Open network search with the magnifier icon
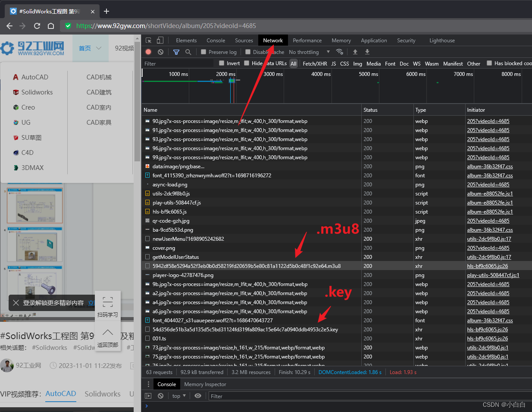 click(x=188, y=52)
